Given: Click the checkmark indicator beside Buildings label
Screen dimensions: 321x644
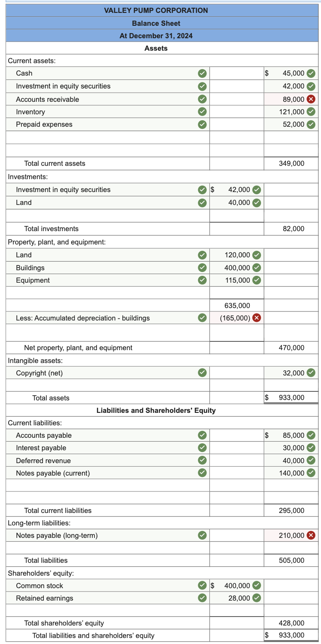Looking at the screenshot, I should tap(202, 267).
